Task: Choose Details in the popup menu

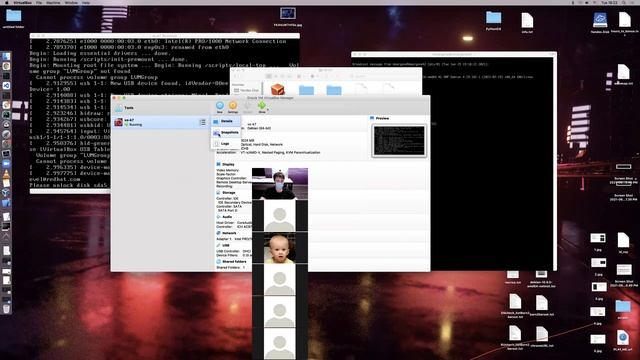Action: coord(226,121)
